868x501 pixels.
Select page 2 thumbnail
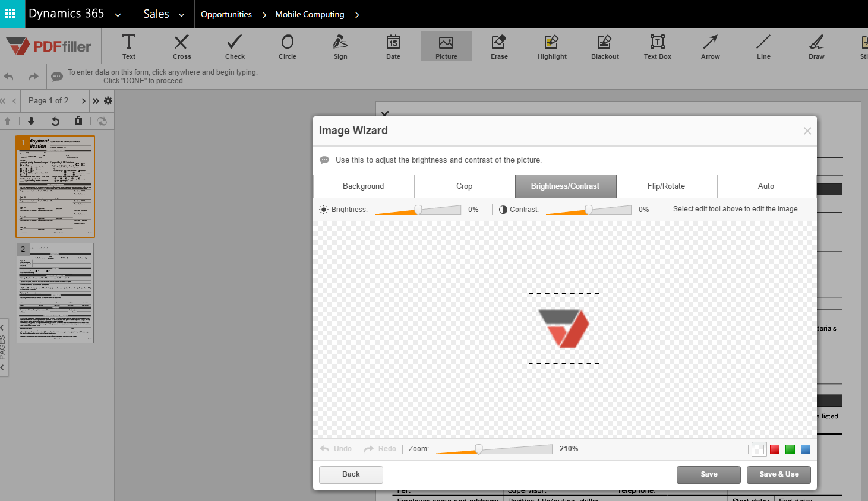pyautogui.click(x=55, y=293)
